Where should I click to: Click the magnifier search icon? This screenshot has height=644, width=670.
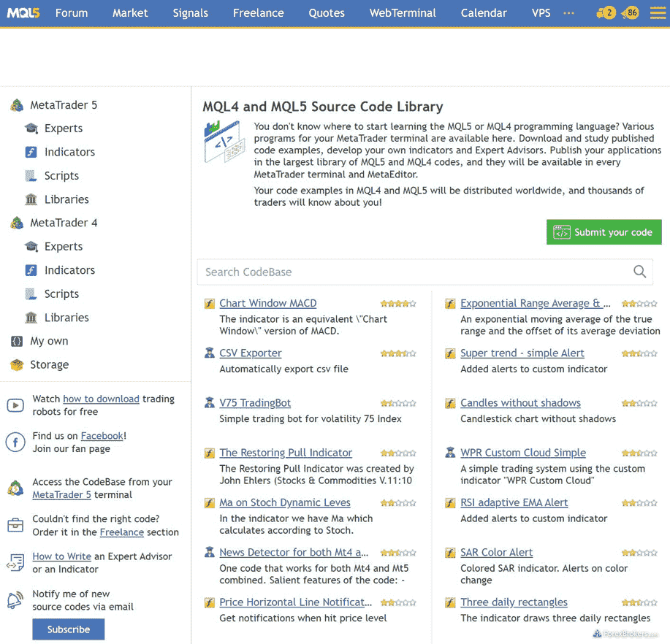click(x=639, y=272)
